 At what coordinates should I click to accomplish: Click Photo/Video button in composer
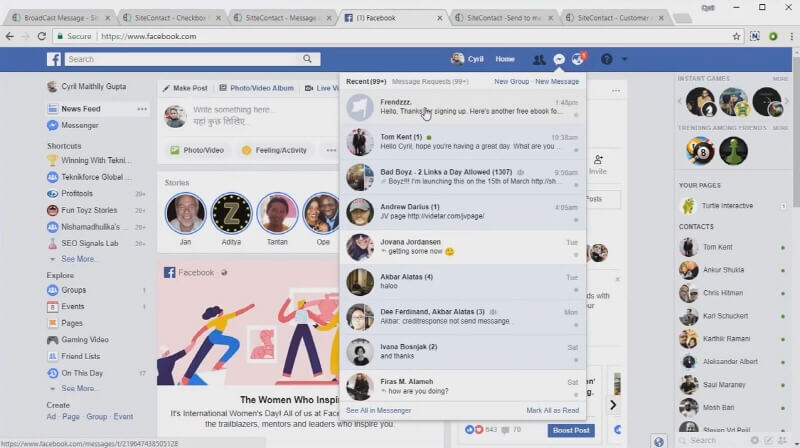[197, 150]
